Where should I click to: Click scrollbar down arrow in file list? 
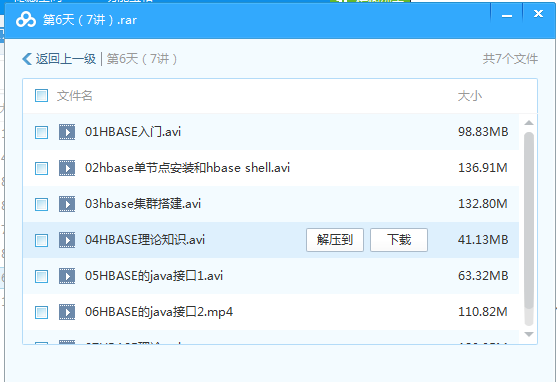pyautogui.click(x=529, y=334)
